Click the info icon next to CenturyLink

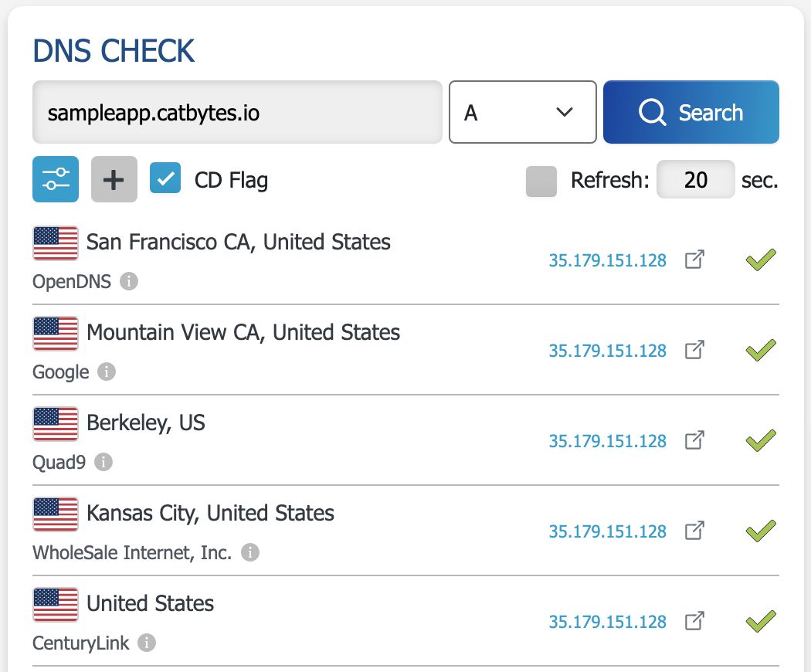point(148,643)
